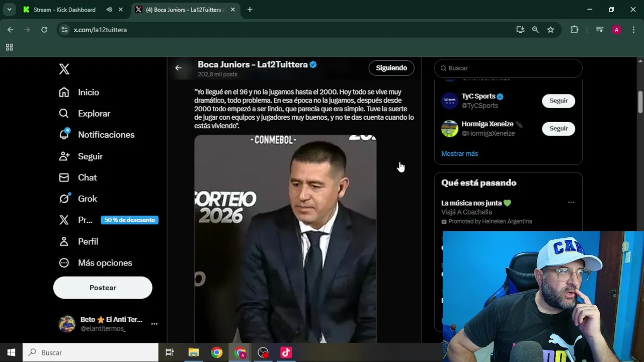This screenshot has width=644, height=362.
Task: Open Task View on taskbar
Action: (x=170, y=352)
